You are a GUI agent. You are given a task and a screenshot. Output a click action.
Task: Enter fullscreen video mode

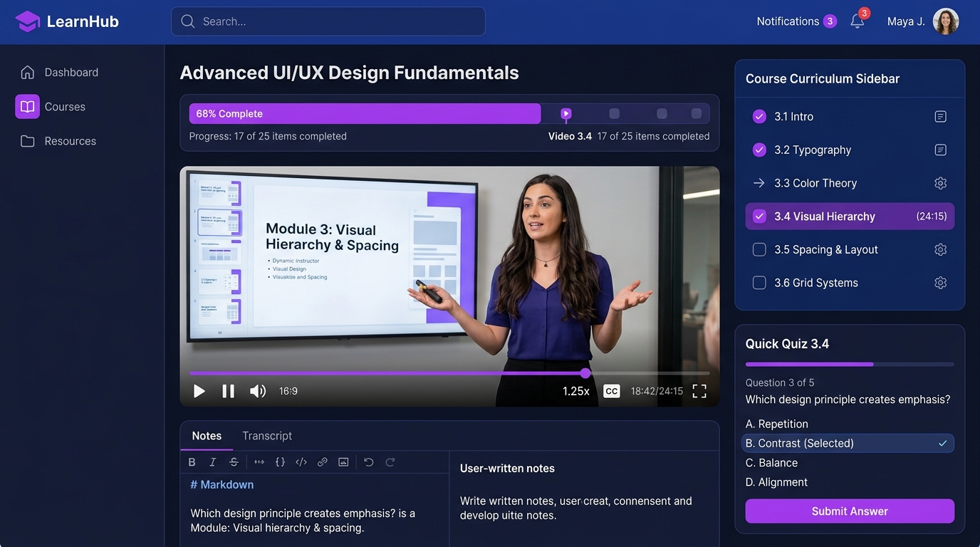point(699,391)
